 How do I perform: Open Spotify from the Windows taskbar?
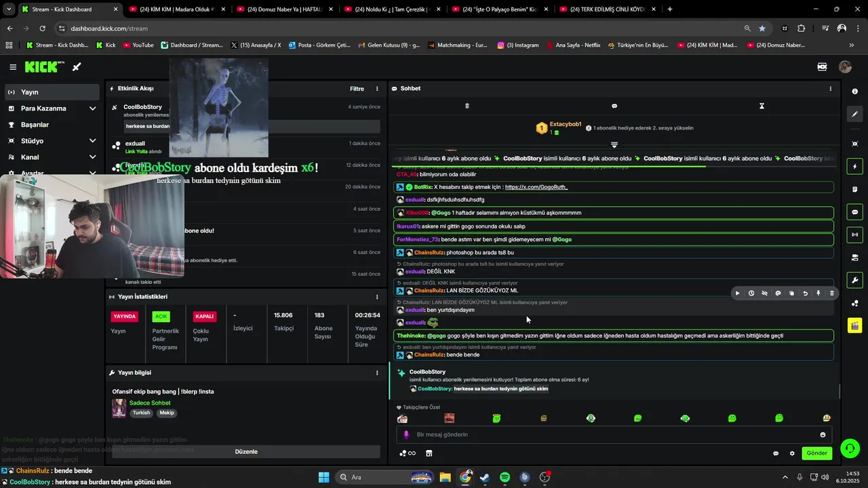click(505, 477)
